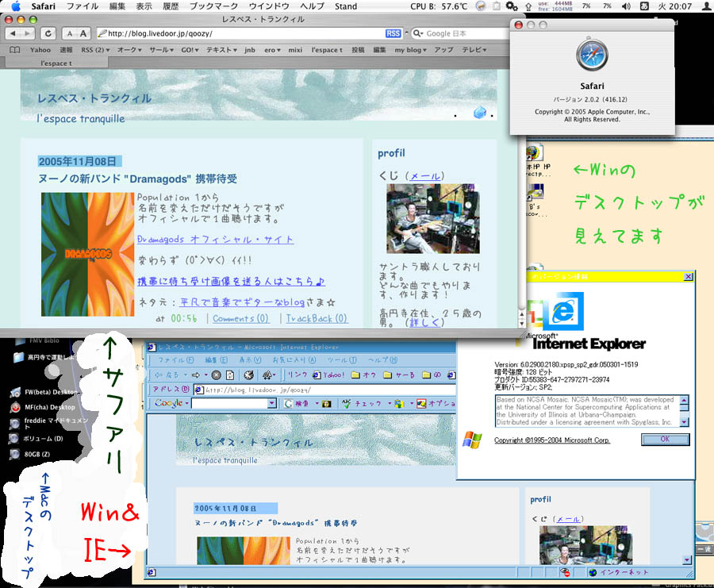Expand the オーク bookmark dropdown
The image size is (714, 588).
(130, 50)
